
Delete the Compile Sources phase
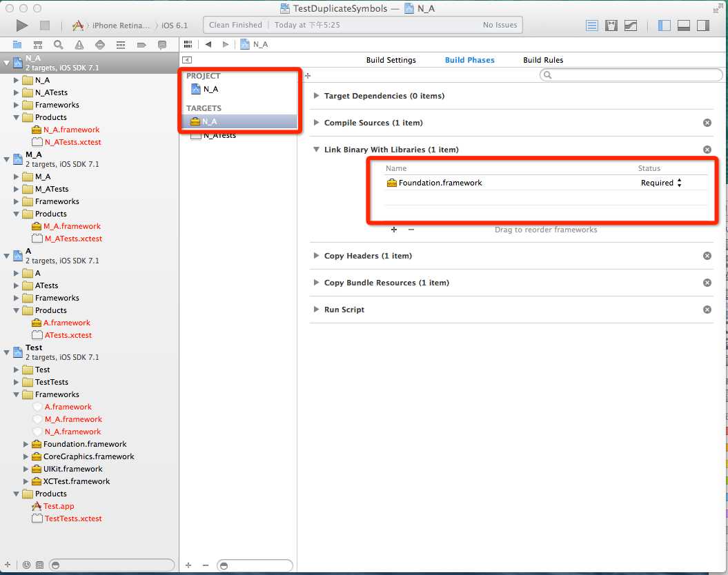(707, 123)
